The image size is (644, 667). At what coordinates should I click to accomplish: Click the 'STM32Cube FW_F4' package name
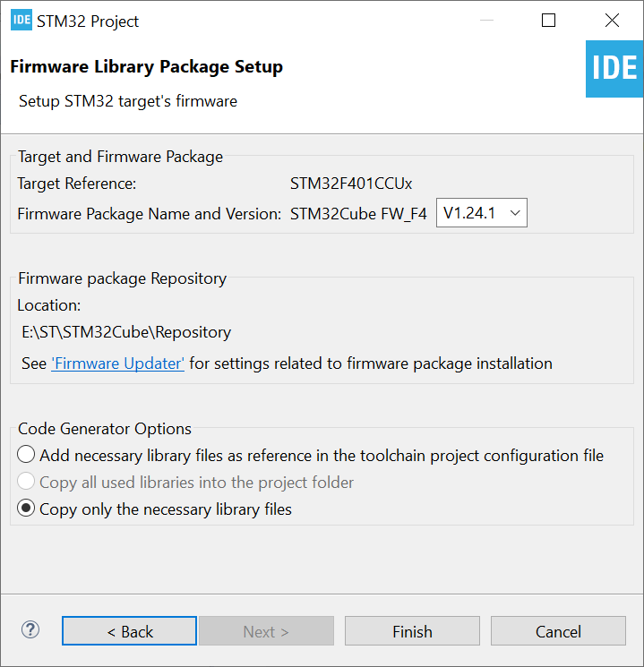[358, 214]
